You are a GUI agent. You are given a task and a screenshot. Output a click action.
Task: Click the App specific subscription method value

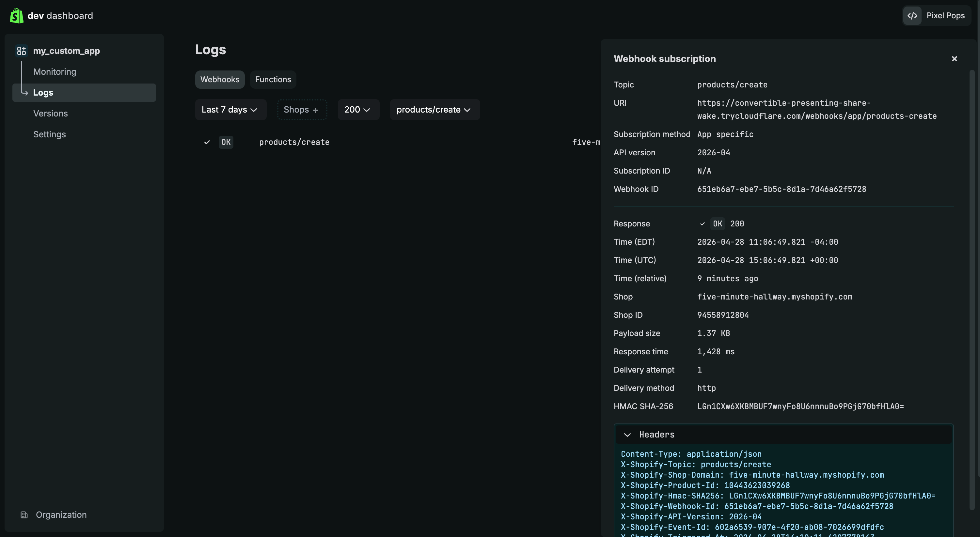(725, 134)
